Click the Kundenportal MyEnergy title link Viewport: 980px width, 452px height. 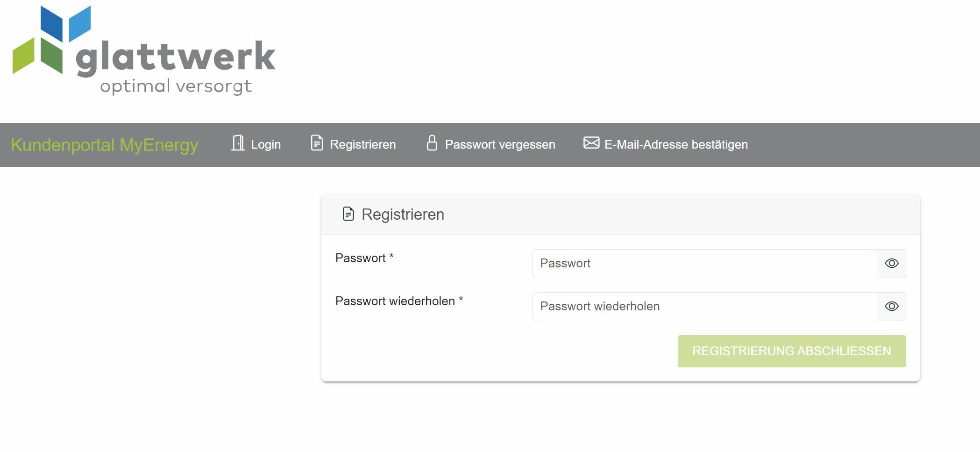click(x=105, y=145)
